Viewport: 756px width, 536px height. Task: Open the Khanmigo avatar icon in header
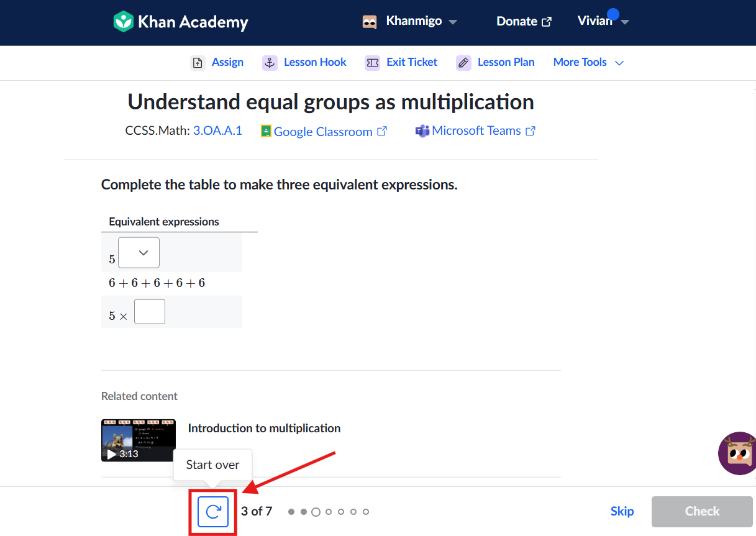pos(370,22)
